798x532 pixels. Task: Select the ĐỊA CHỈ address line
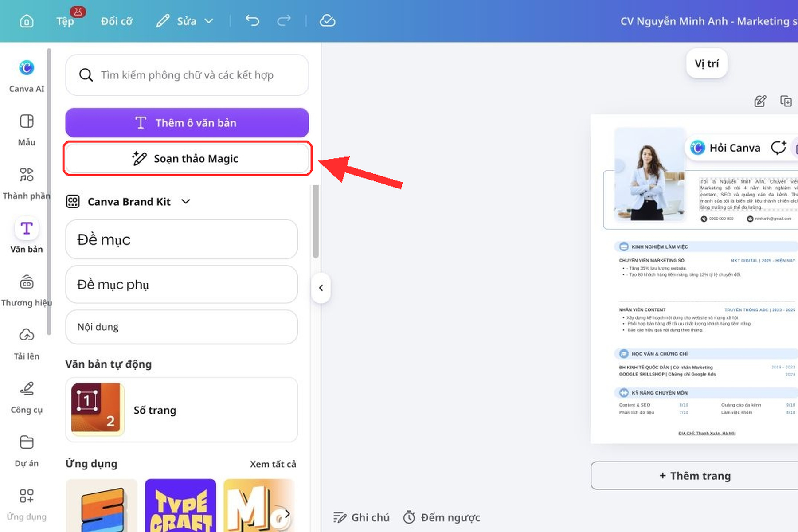707,433
